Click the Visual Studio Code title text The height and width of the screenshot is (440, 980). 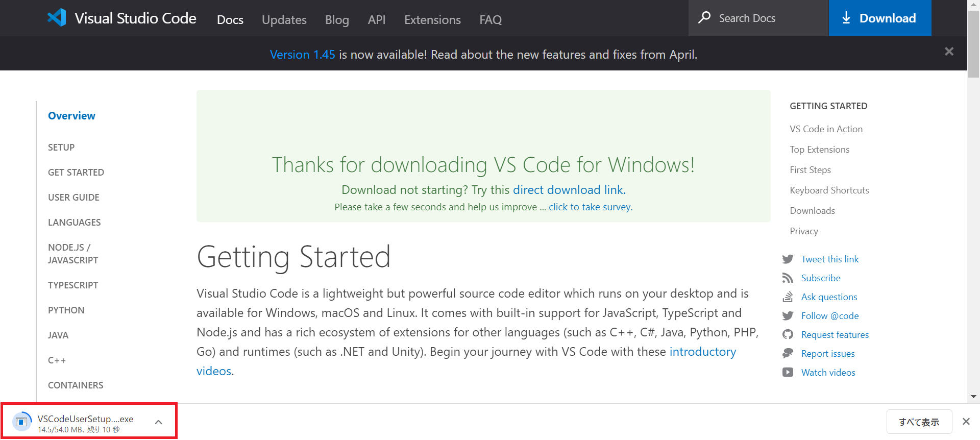(135, 18)
